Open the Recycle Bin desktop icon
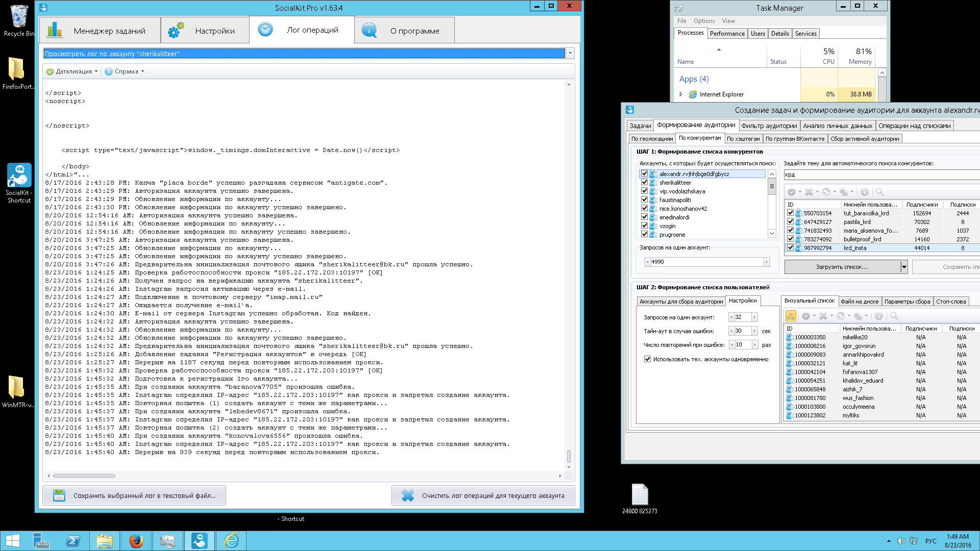This screenshot has width=980, height=551. 19,21
